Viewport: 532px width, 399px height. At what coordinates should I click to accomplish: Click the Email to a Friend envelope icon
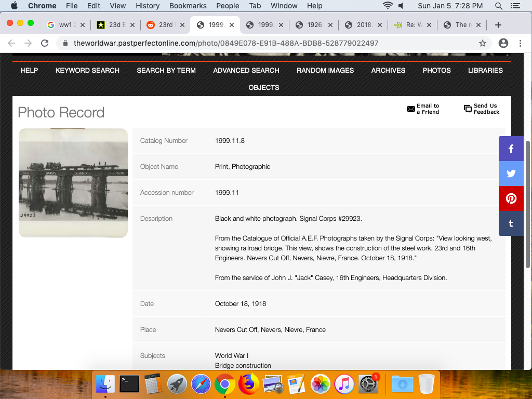(411, 109)
